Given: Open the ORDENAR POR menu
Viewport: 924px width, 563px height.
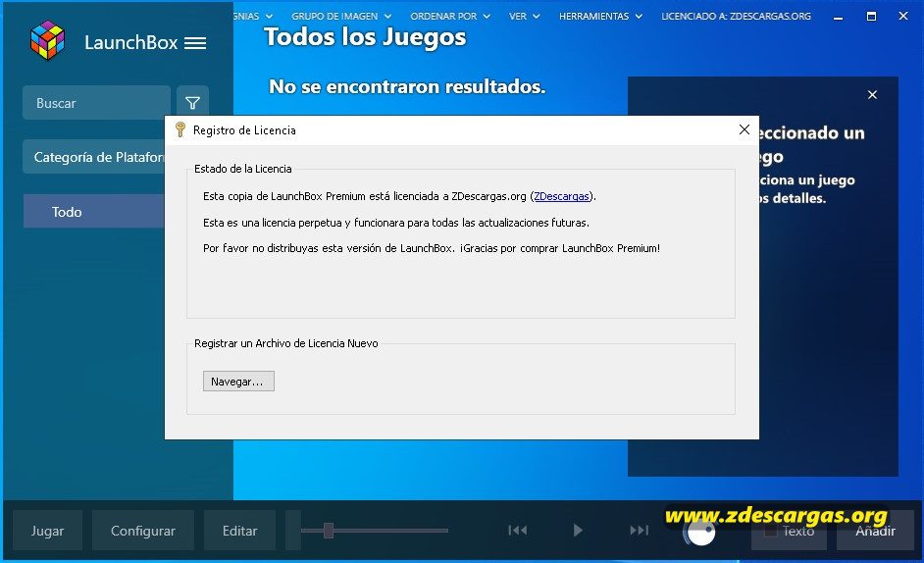Looking at the screenshot, I should pyautogui.click(x=450, y=17).
